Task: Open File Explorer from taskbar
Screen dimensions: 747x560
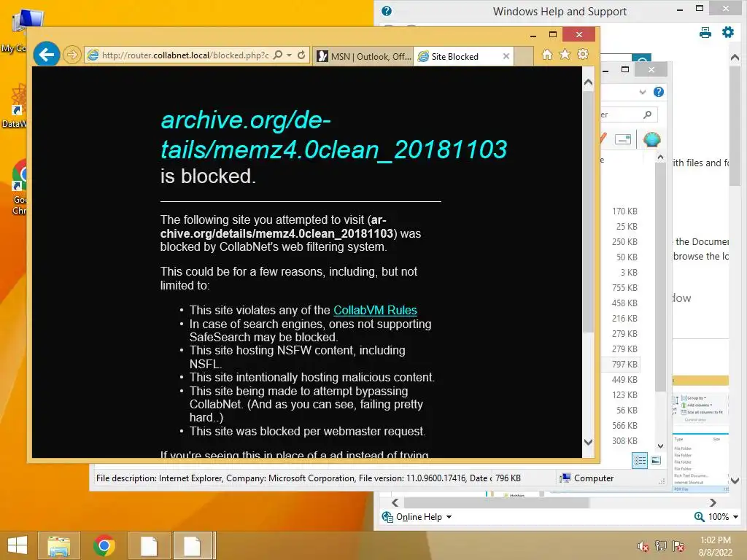Action: point(58,545)
